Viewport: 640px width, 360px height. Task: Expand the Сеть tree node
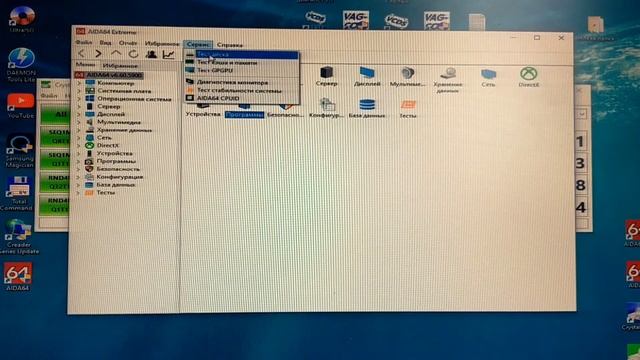pos(79,138)
